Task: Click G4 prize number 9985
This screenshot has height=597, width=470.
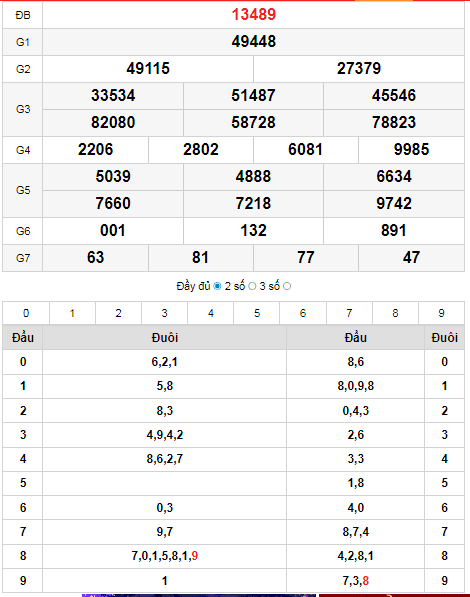Action: [411, 150]
